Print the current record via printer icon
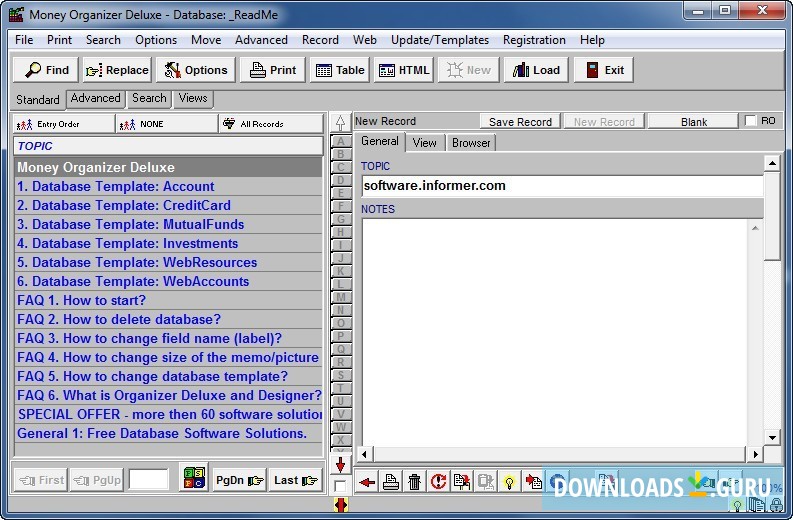Image resolution: width=793 pixels, height=520 pixels. pyautogui.click(x=390, y=482)
